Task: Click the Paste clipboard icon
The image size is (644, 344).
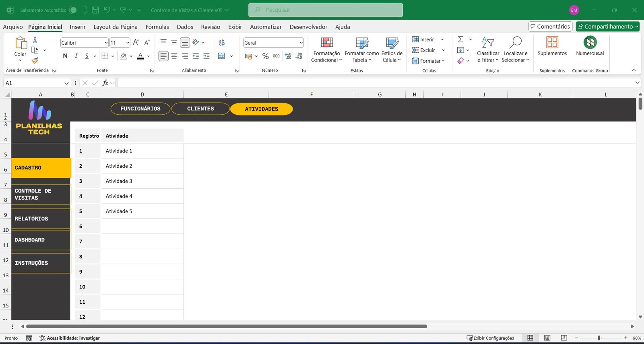Action: pyautogui.click(x=21, y=43)
